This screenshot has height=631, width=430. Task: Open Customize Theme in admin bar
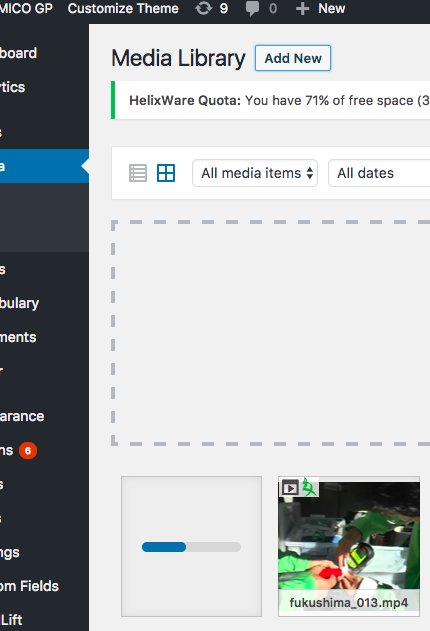(x=123, y=8)
